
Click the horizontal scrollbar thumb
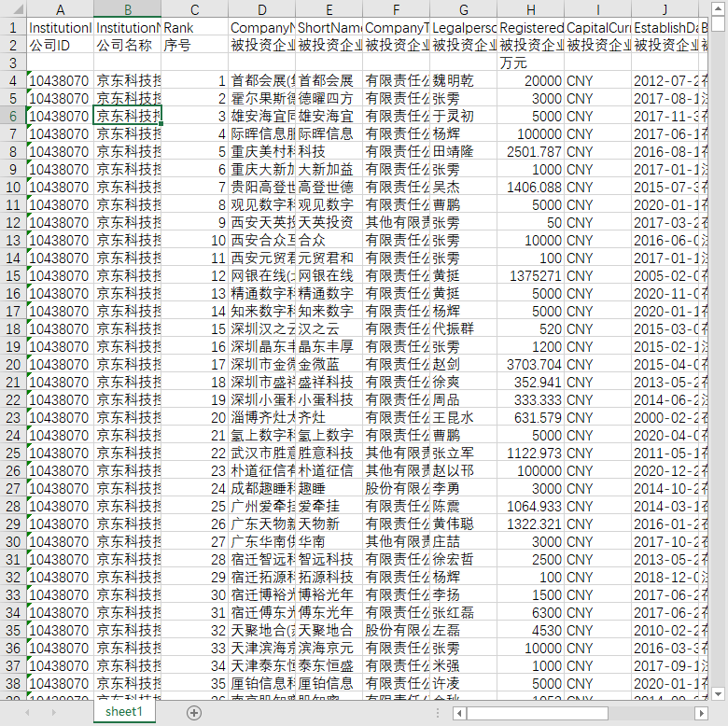click(x=538, y=713)
